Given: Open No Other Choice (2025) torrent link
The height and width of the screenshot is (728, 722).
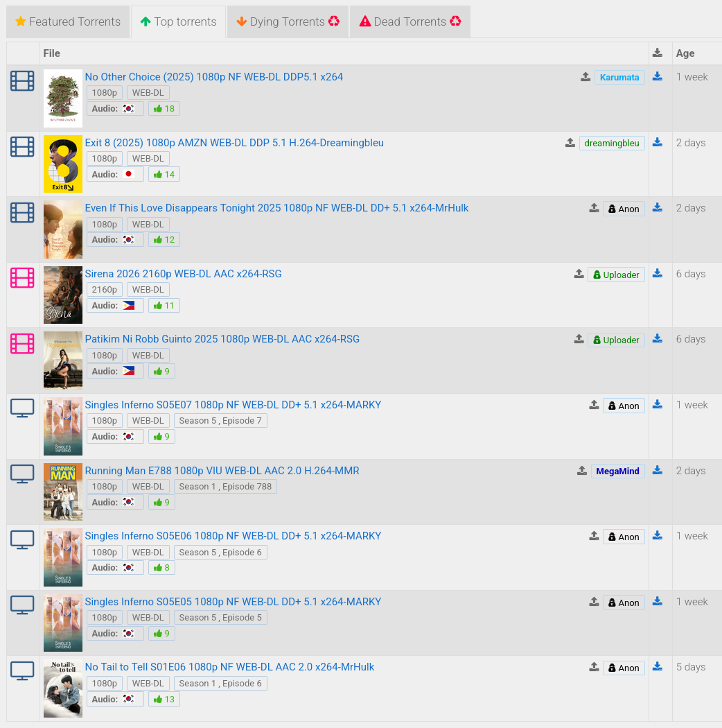Looking at the screenshot, I should pos(214,77).
